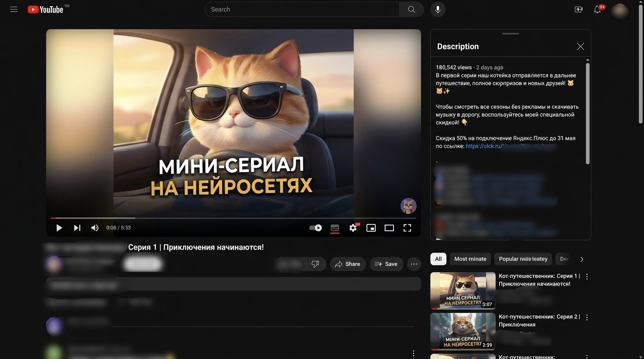
Task: Click the drag handle above Description
Action: click(511, 34)
